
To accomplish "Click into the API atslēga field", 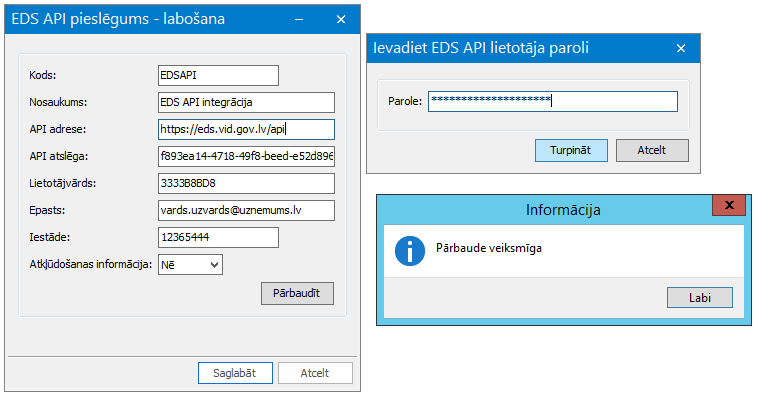I will 247,157.
